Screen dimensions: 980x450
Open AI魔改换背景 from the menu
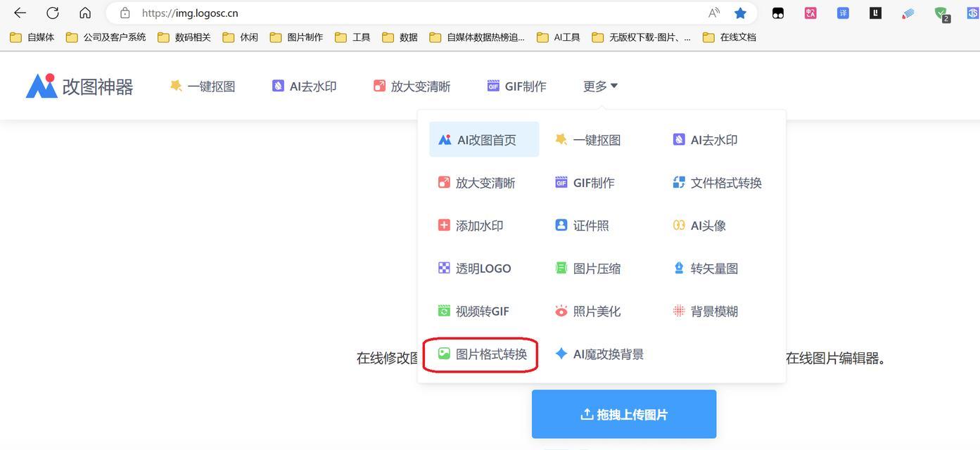tap(599, 354)
